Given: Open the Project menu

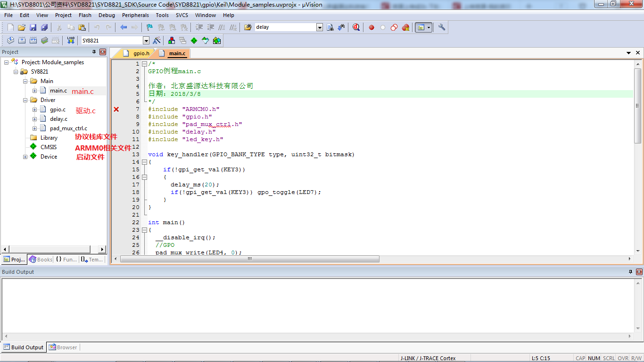Looking at the screenshot, I should (64, 15).
